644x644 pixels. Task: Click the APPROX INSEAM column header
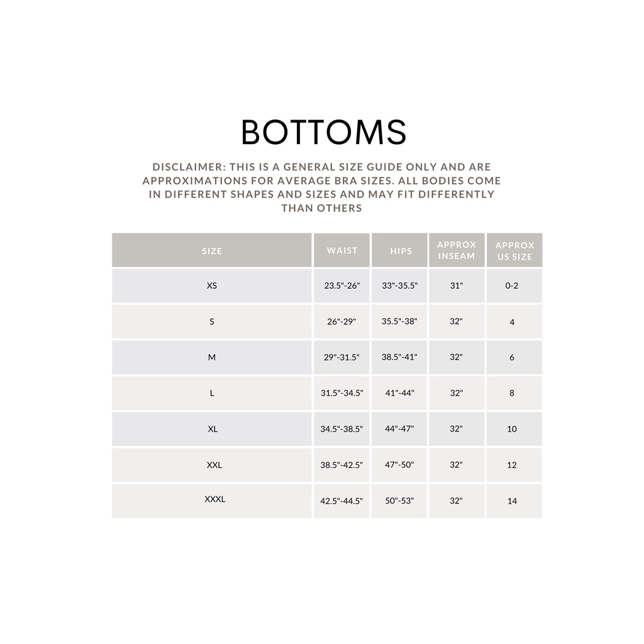coord(457,250)
